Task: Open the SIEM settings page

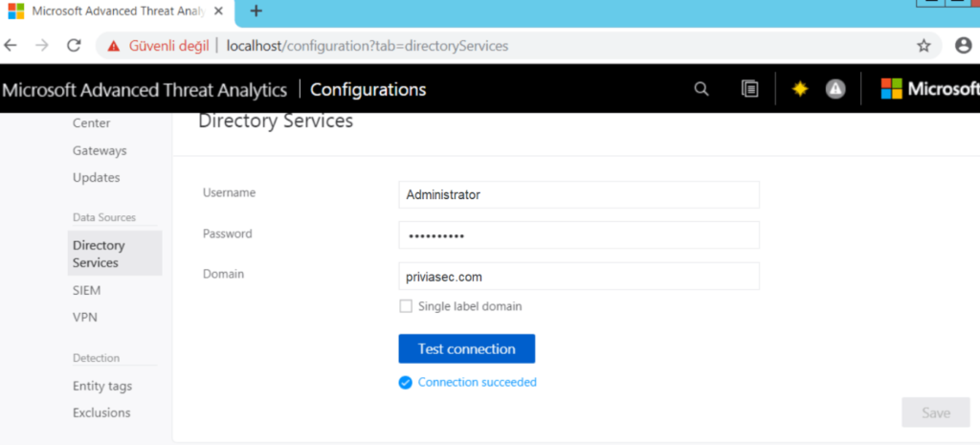Action: (x=86, y=291)
